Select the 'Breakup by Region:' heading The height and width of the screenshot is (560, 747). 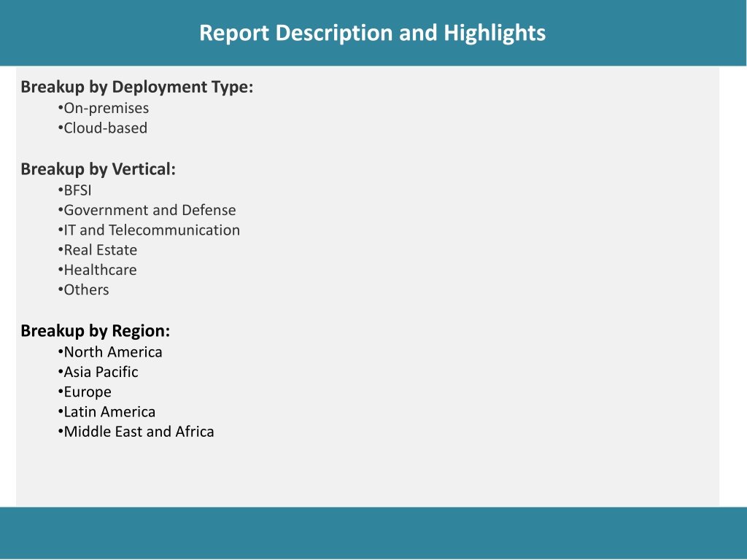click(96, 331)
